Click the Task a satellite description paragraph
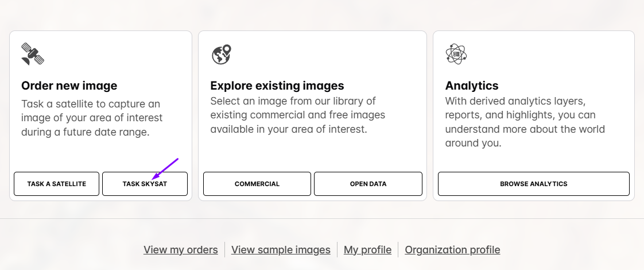644x270 pixels. coord(92,118)
